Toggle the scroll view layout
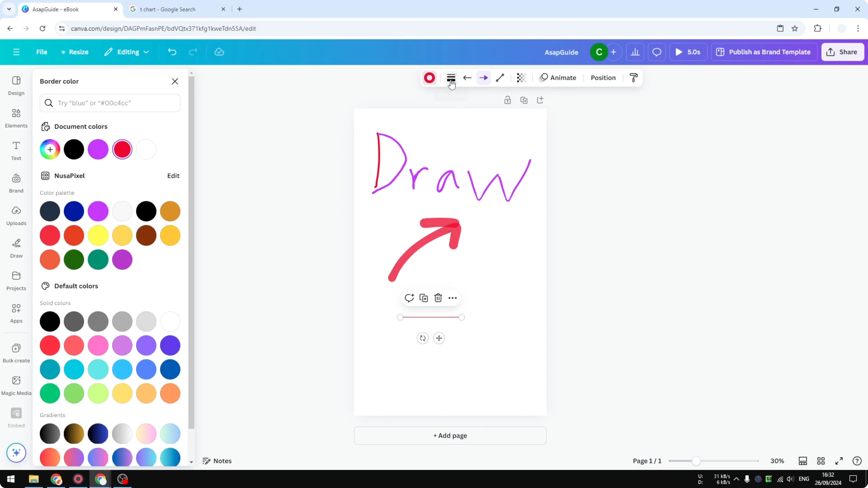 click(x=803, y=461)
